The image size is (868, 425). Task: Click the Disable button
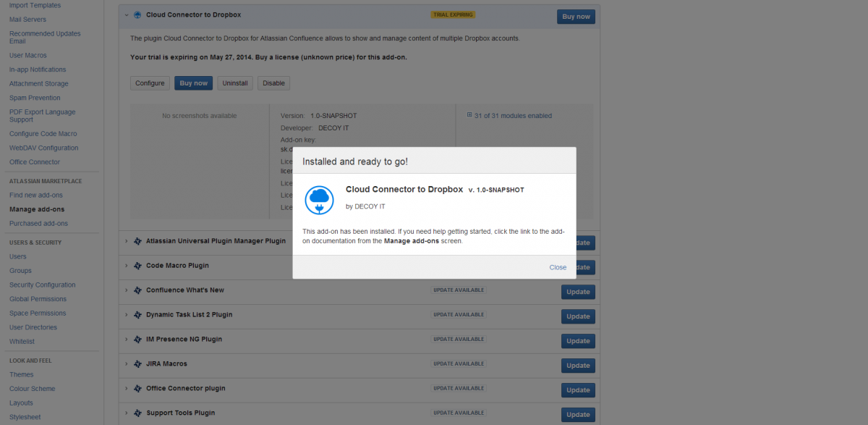[x=273, y=83]
